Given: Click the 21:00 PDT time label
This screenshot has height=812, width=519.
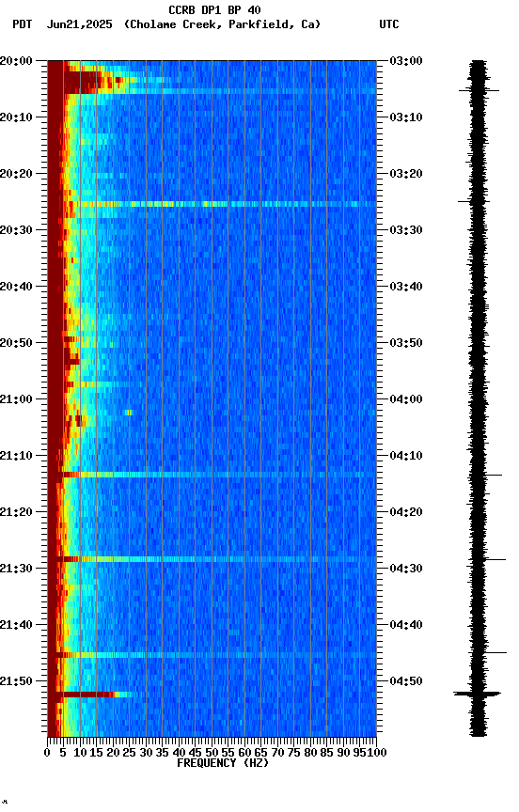Looking at the screenshot, I should 16,399.
